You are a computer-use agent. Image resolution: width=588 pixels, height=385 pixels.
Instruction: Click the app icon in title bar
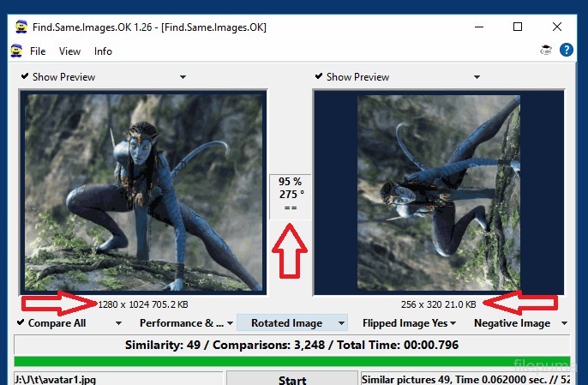(20, 27)
